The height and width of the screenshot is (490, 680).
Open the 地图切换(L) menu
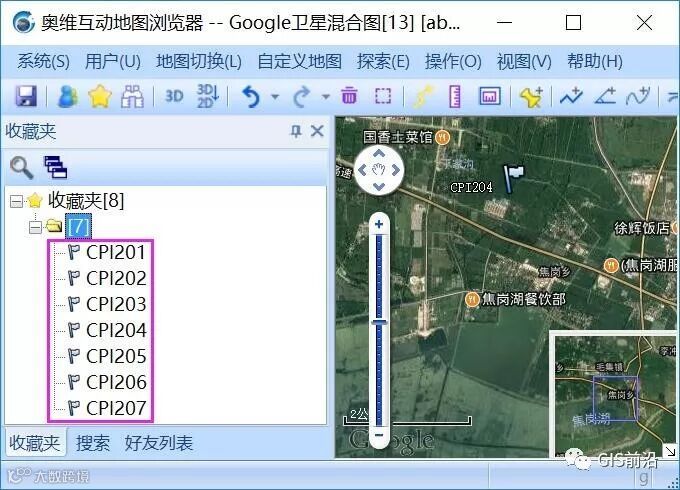click(x=199, y=62)
